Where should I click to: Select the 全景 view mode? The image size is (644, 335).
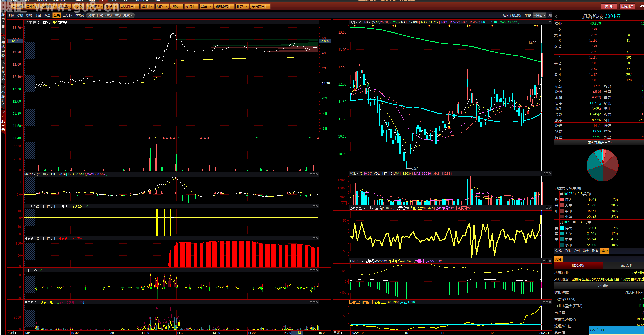point(57,15)
